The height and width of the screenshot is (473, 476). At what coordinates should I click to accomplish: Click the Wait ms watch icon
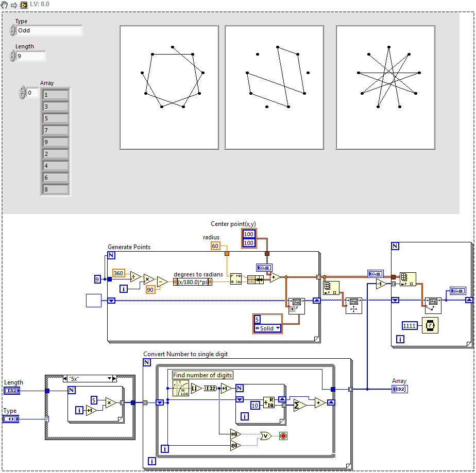430,325
